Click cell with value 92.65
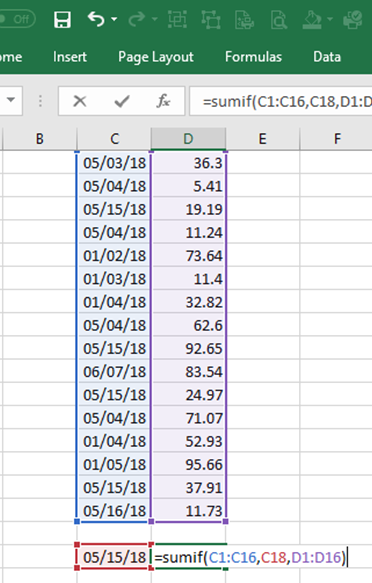Screen dimensions: 372x583 click(188, 348)
